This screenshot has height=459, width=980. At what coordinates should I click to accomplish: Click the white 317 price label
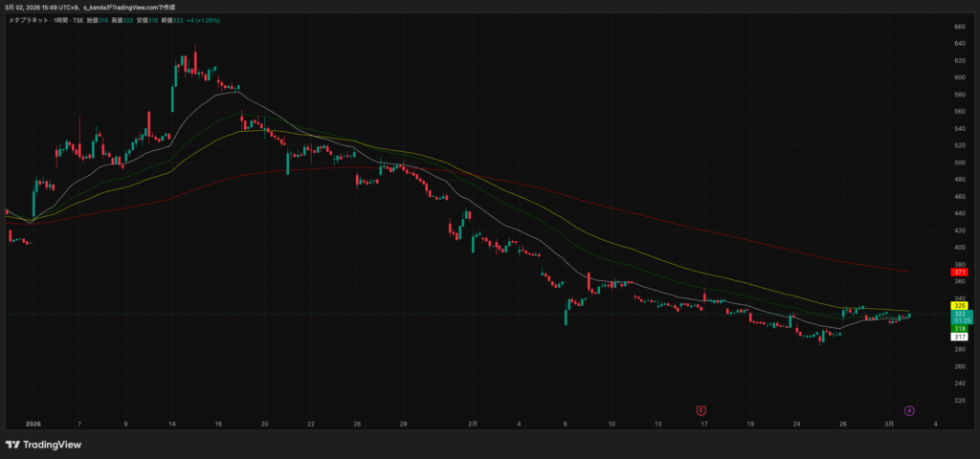click(959, 337)
